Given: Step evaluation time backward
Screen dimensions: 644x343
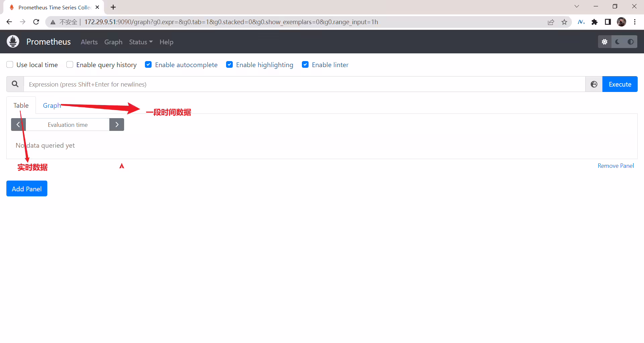Looking at the screenshot, I should click(x=18, y=125).
